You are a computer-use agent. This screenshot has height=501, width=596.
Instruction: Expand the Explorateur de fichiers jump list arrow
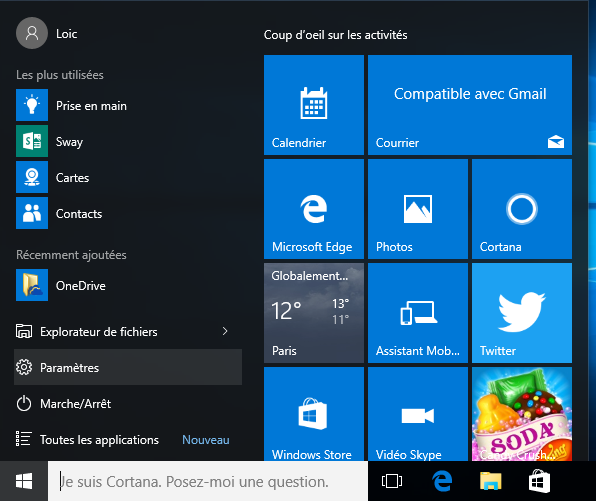tap(225, 331)
